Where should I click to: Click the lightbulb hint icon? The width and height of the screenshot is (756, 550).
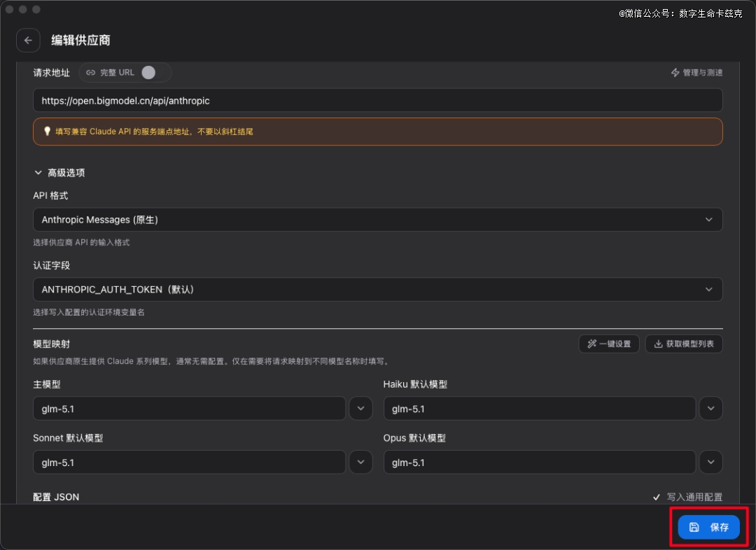[48, 131]
